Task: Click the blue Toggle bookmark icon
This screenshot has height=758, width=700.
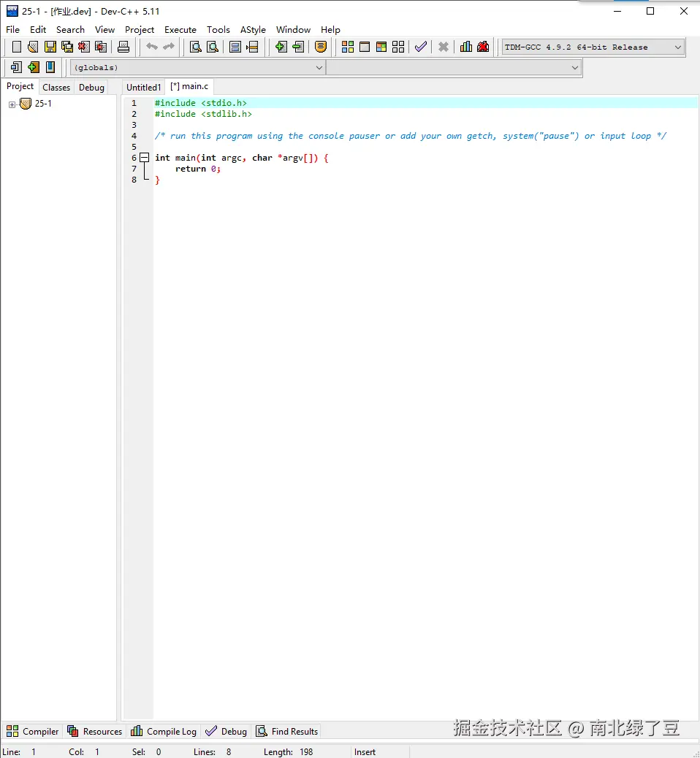Action: point(50,67)
